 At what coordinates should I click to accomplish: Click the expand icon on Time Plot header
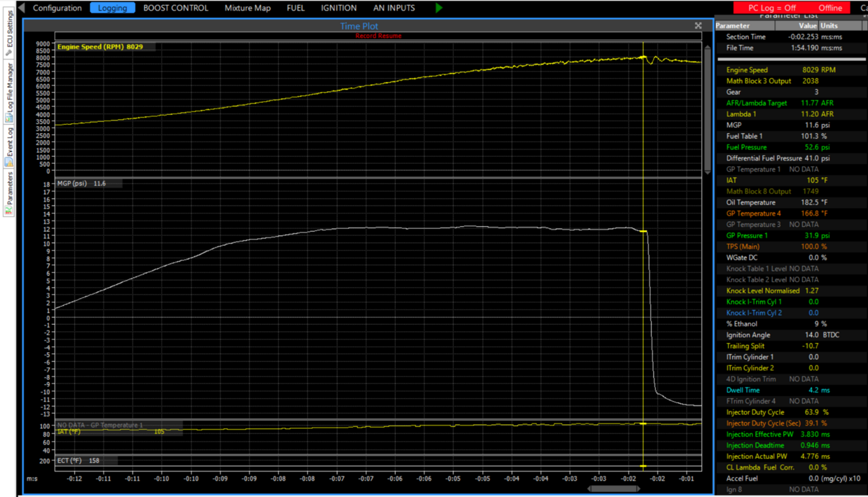698,26
